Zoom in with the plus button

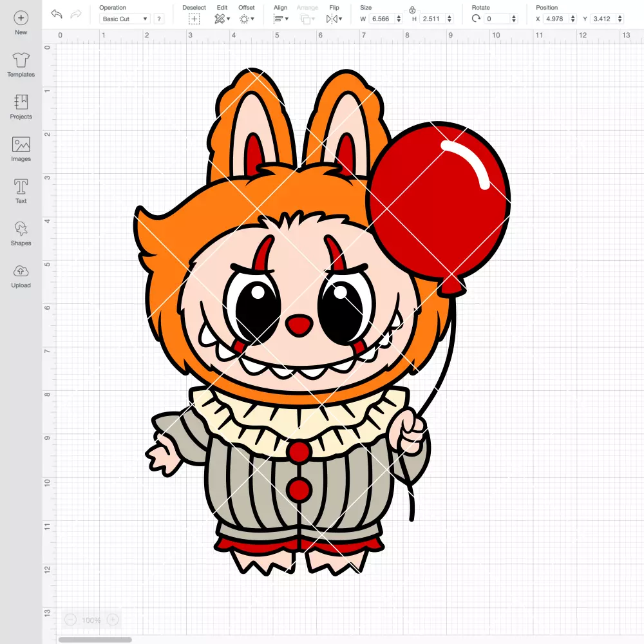[113, 620]
